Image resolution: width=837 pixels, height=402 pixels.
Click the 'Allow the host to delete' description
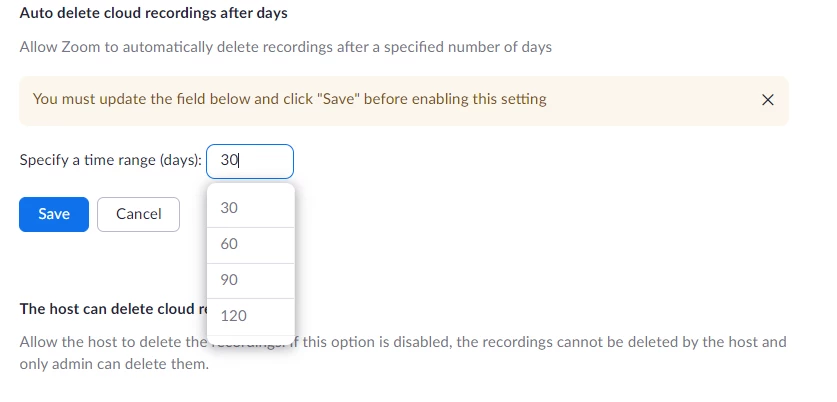click(110, 342)
